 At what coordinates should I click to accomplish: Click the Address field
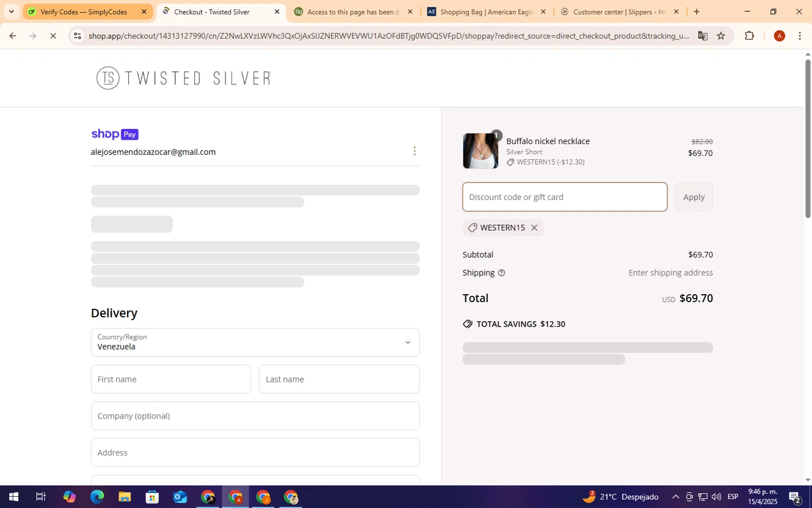coord(255,453)
